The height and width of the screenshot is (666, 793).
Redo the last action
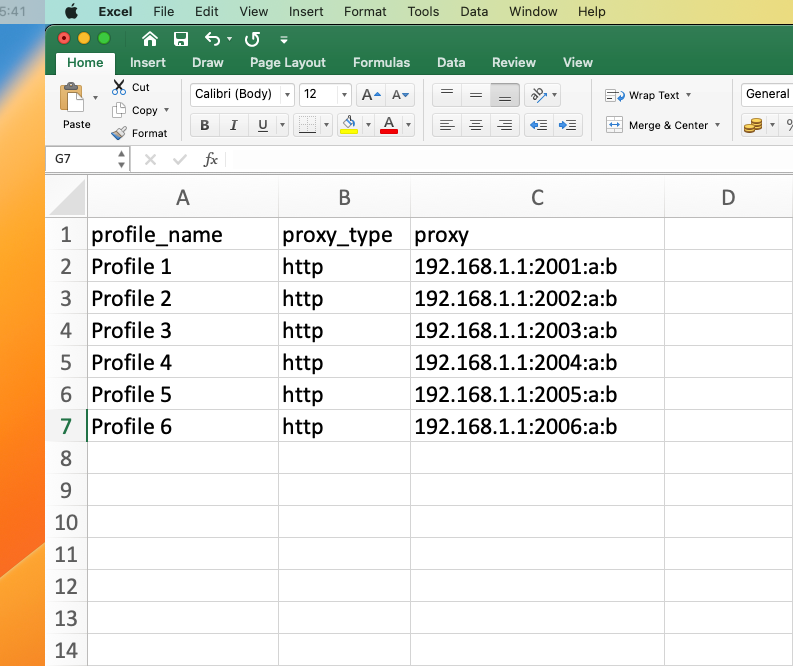click(x=252, y=39)
